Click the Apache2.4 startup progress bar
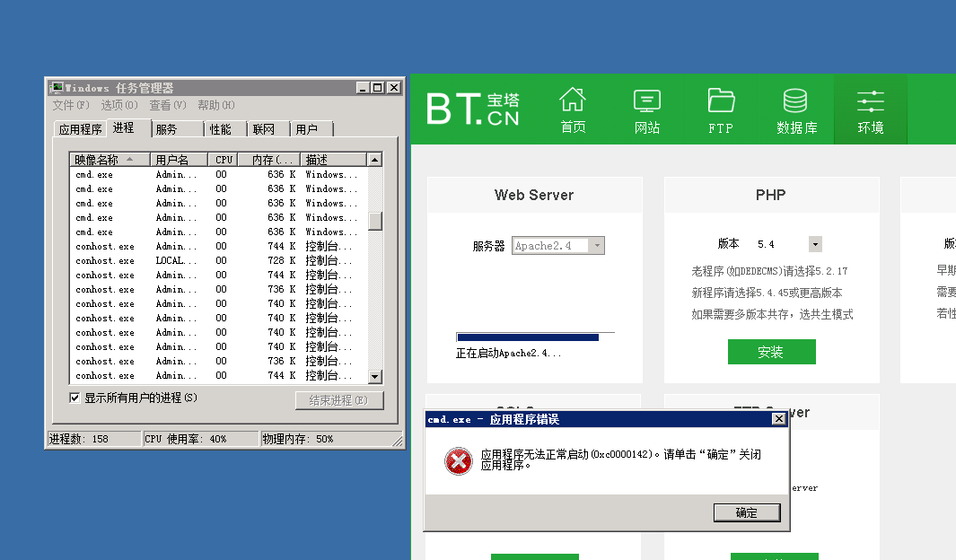 [x=535, y=337]
